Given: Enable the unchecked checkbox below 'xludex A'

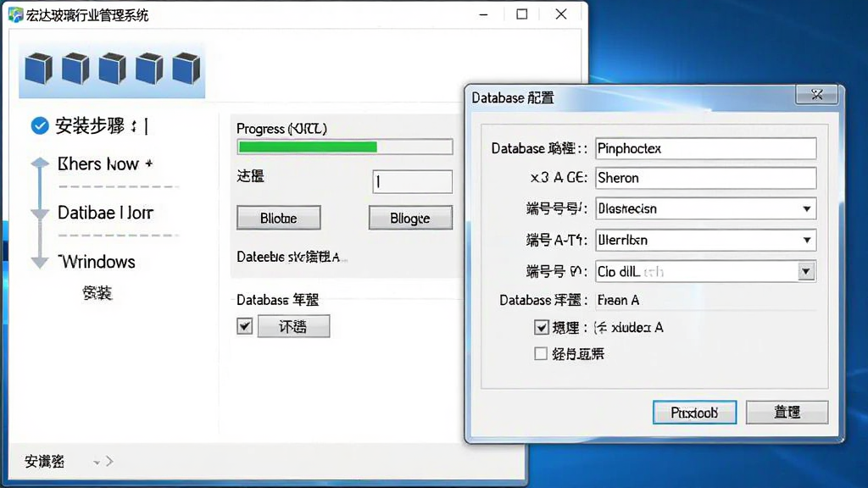Looking at the screenshot, I should coord(541,353).
